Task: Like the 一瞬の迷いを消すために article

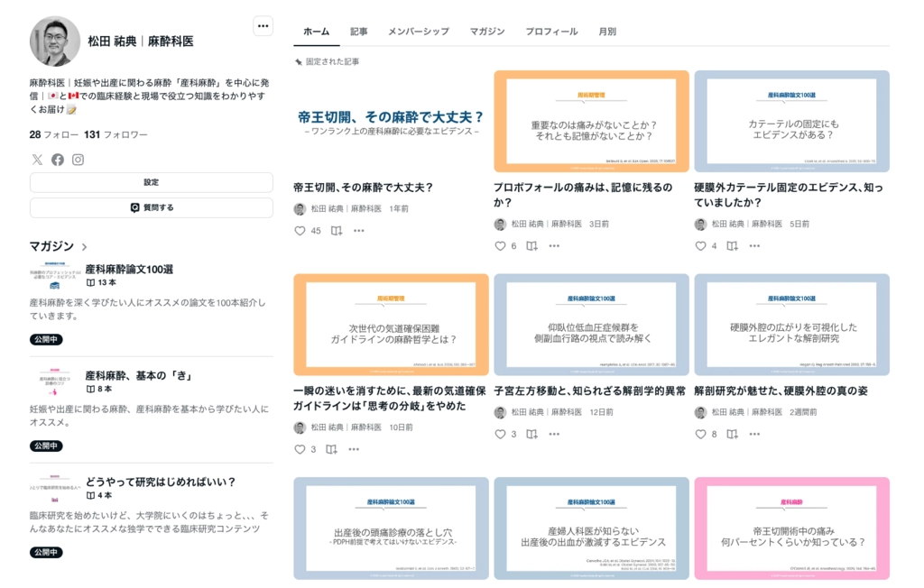Action: pyautogui.click(x=300, y=449)
